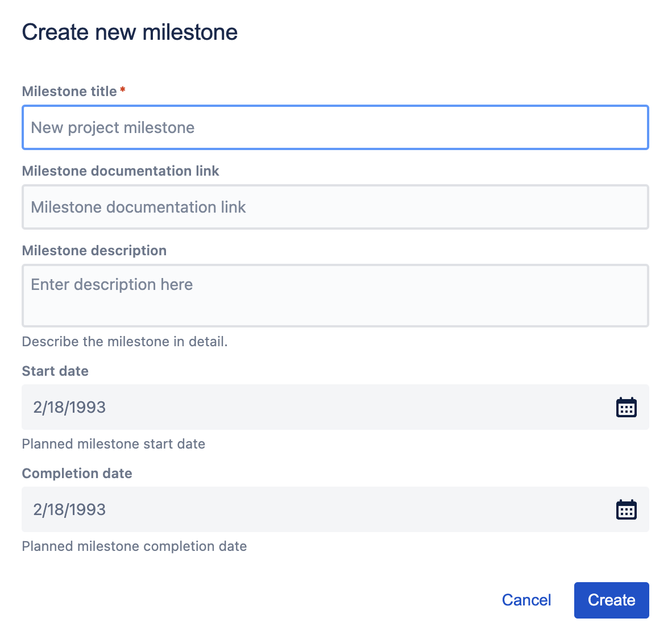Focus the Milestone title input field

click(x=335, y=127)
